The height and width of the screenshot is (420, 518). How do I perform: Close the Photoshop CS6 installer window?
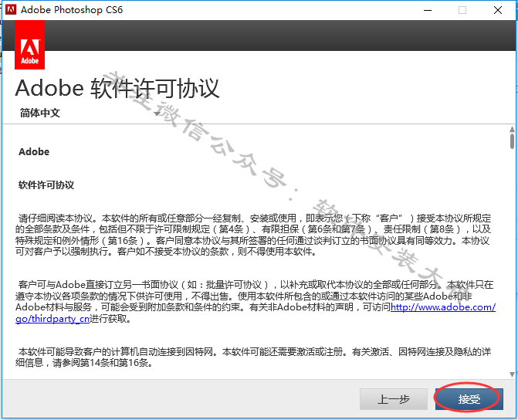pos(498,10)
